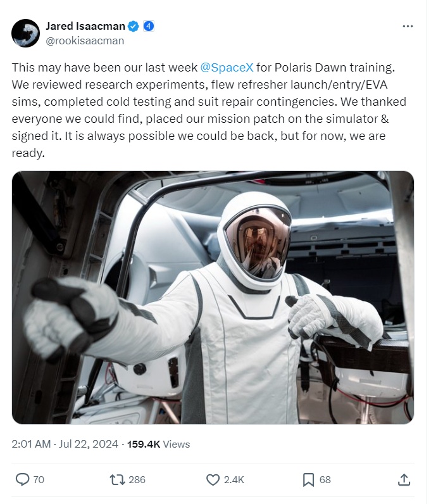This screenshot has width=443, height=504.
Task: Click the bookmark count 68
Action: pyautogui.click(x=325, y=480)
